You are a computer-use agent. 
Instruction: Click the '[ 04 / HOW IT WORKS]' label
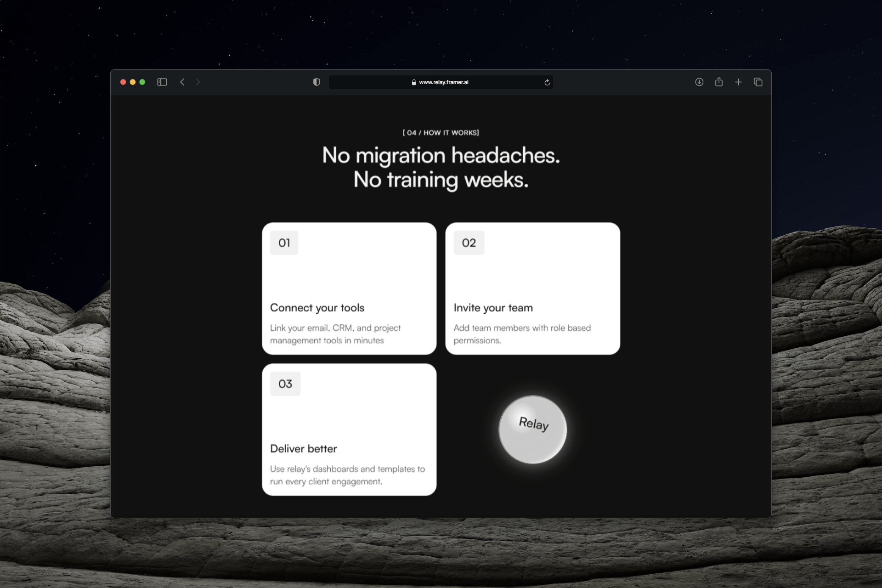[x=441, y=133]
